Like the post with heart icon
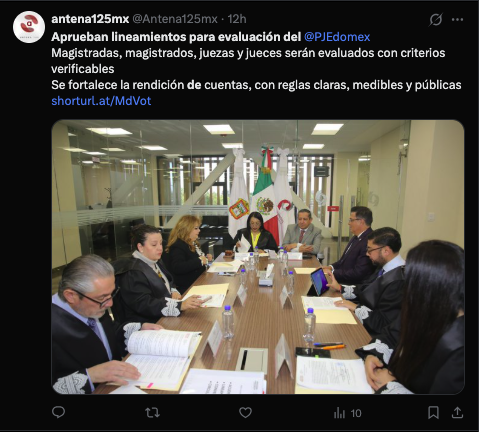Image resolution: width=479 pixels, height=432 pixels. click(245, 413)
